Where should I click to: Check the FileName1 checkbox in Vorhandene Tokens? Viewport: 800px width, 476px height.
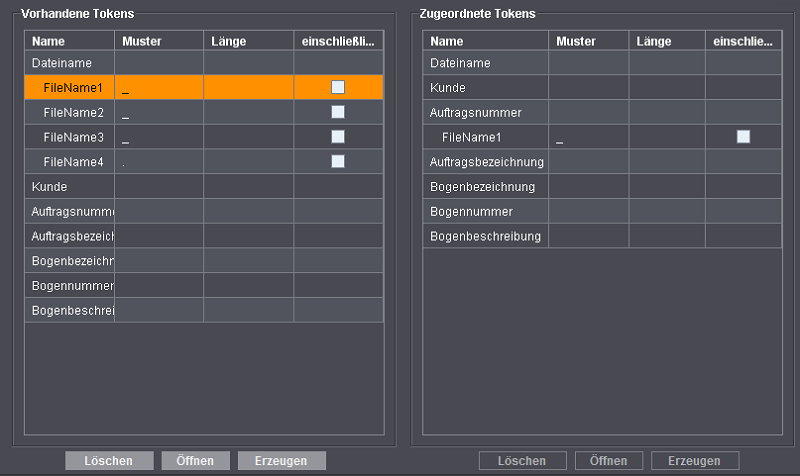(x=338, y=88)
